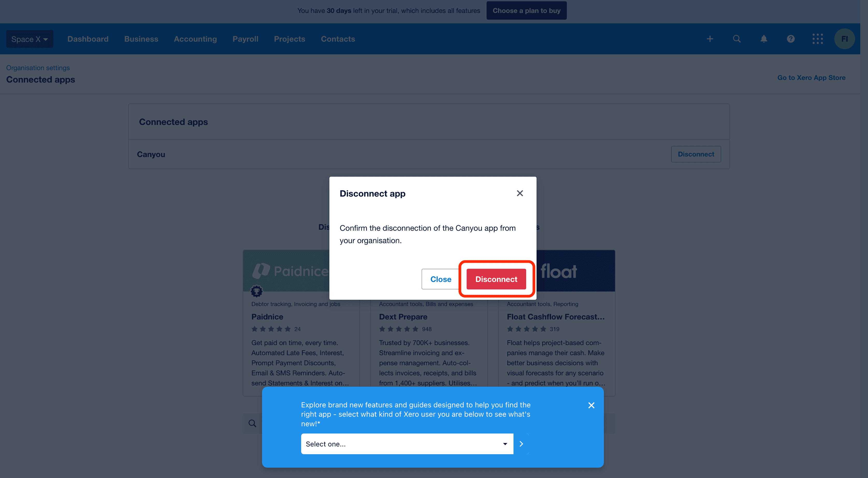Click the search icon in App Store
Viewport: 868px width, 478px height.
click(253, 423)
